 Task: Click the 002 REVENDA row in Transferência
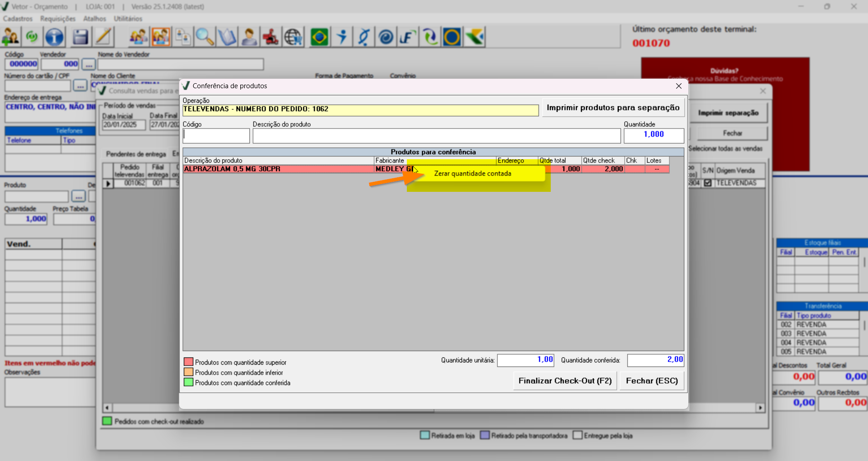817,325
